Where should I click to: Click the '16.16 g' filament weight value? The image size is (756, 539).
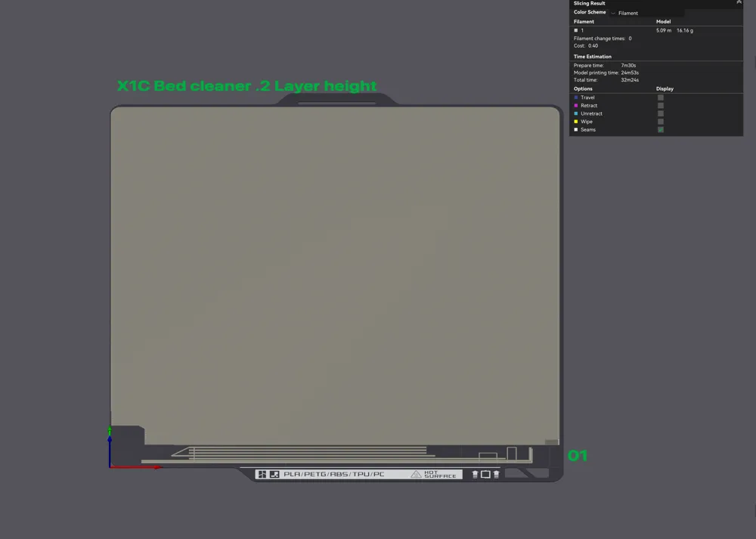[685, 30]
